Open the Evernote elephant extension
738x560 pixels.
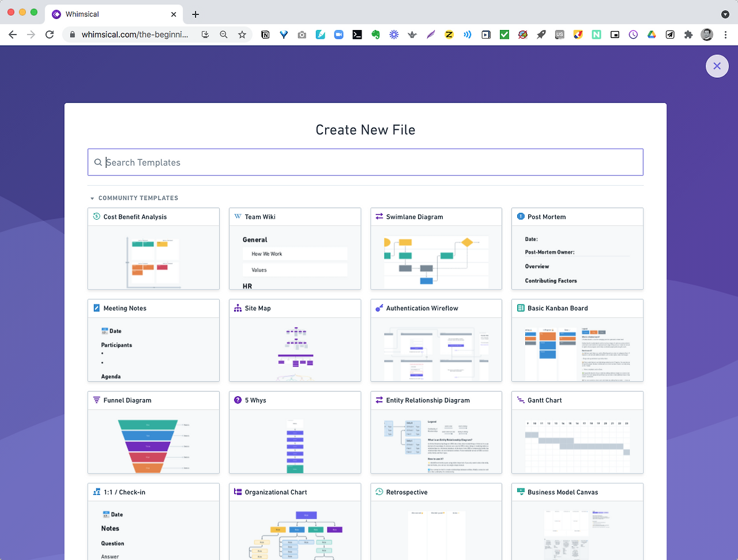pyautogui.click(x=375, y=35)
